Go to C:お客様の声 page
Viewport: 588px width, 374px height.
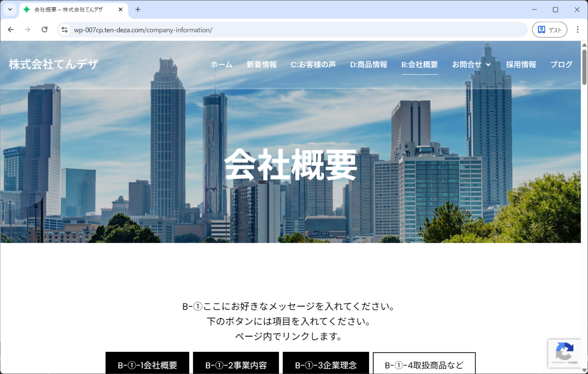pos(313,65)
